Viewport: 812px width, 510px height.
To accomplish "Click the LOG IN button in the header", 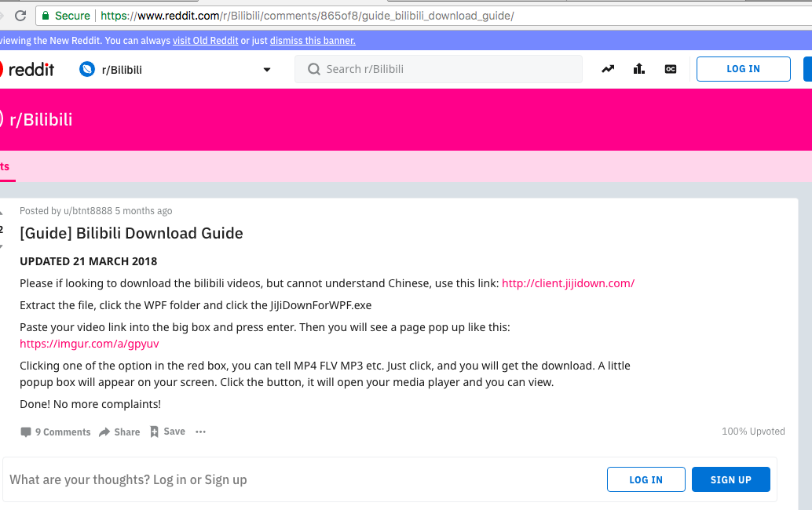I will (x=743, y=69).
